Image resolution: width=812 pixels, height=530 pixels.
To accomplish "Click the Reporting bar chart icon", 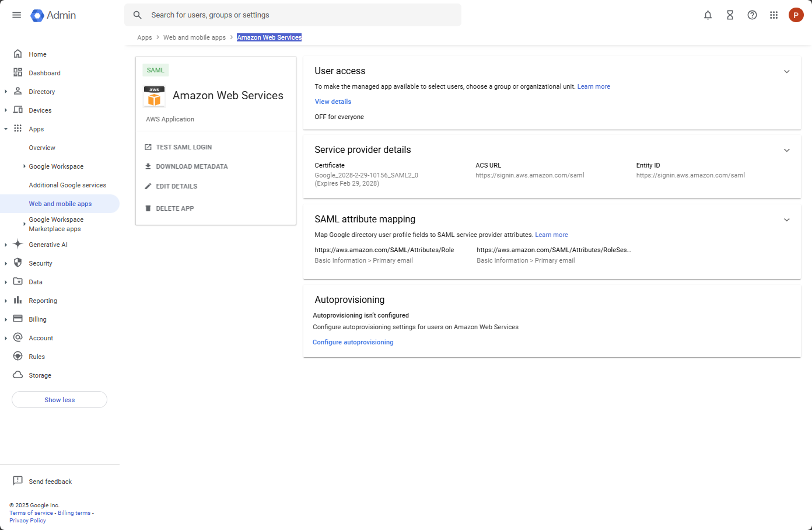I will [18, 300].
